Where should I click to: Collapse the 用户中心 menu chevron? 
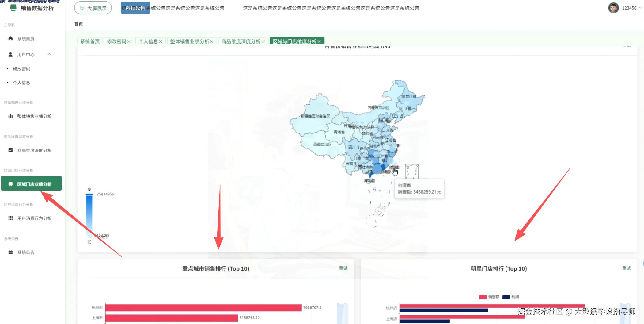[x=49, y=54]
